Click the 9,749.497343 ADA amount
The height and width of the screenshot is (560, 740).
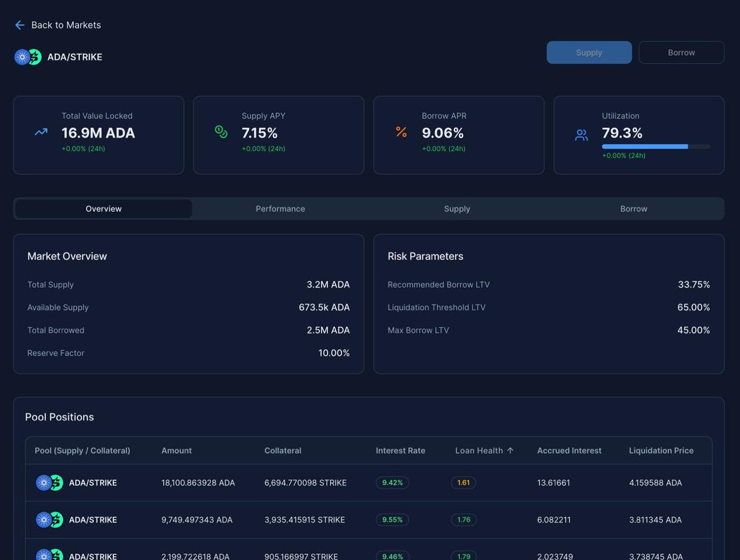(x=197, y=520)
